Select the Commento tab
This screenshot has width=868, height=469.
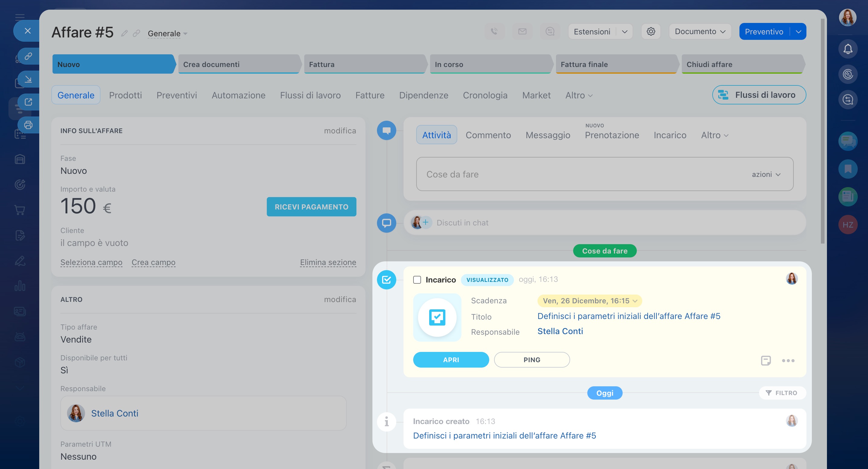488,135
